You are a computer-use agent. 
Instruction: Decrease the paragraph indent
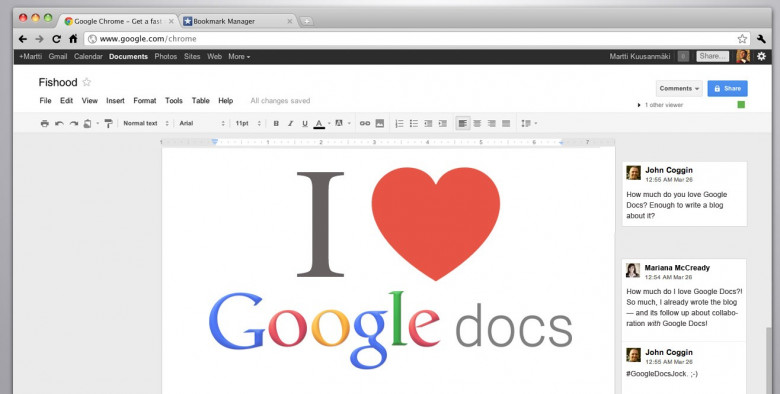point(428,123)
